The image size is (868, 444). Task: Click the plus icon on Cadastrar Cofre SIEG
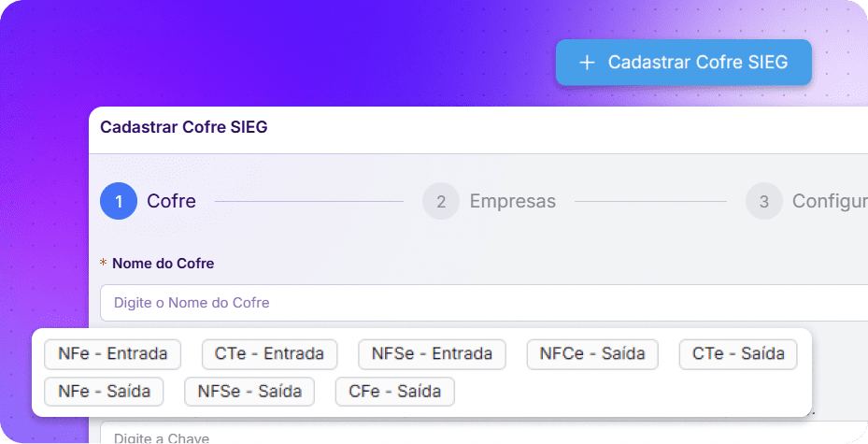click(587, 63)
